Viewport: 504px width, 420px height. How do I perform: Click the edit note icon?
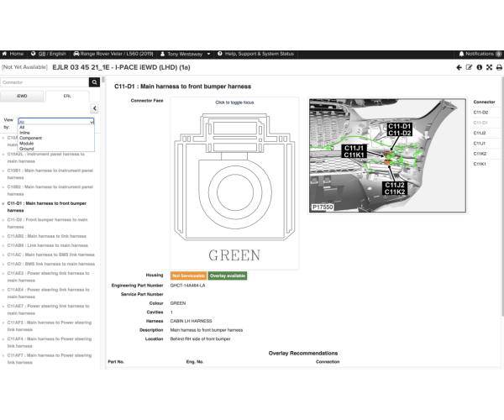(469, 67)
